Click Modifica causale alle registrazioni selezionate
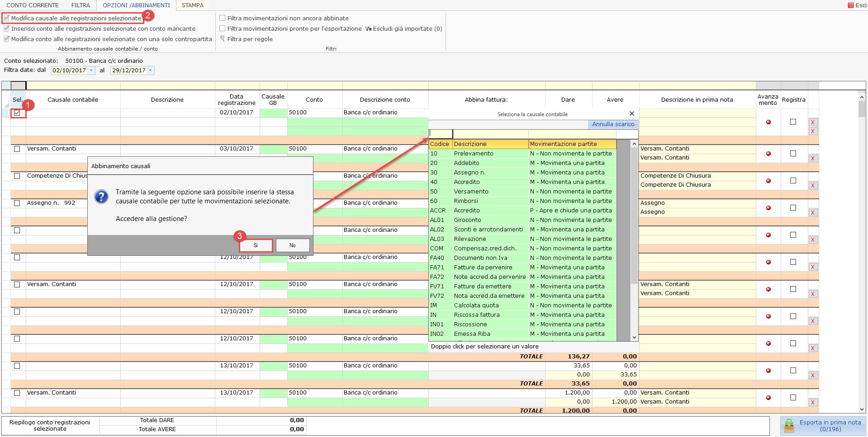868x437 pixels. pyautogui.click(x=72, y=18)
